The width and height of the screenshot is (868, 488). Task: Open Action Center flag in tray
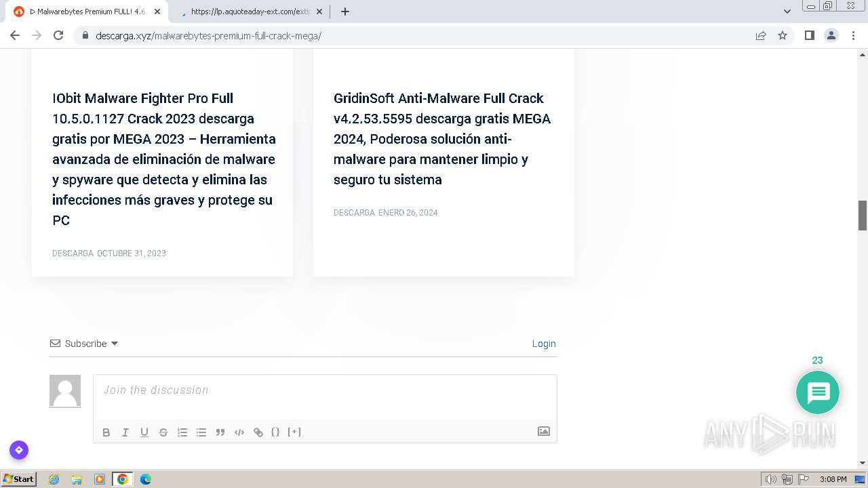click(x=804, y=479)
